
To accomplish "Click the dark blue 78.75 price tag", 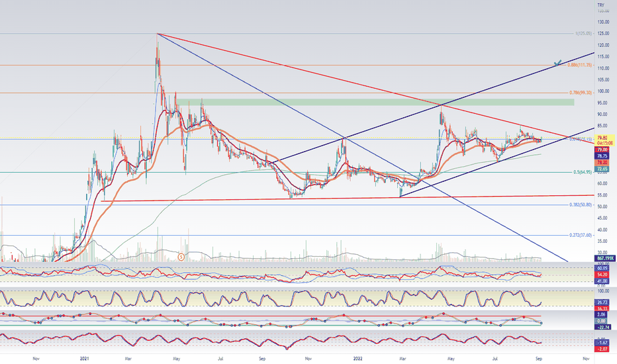I will pos(602,156).
